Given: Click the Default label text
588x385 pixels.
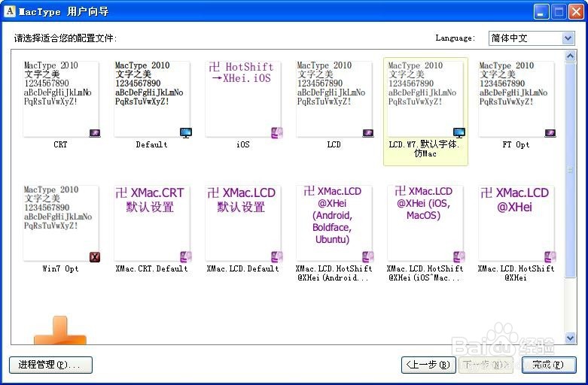Looking at the screenshot, I should [x=151, y=144].
